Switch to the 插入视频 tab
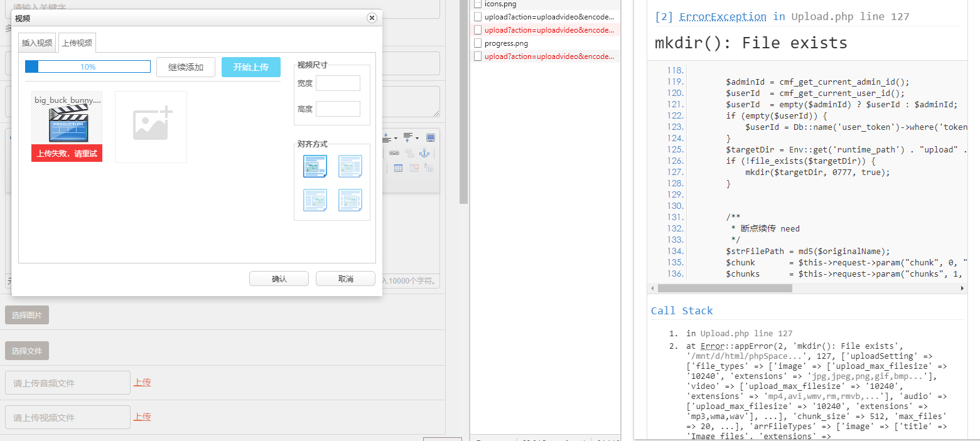The image size is (980, 441). click(x=37, y=43)
